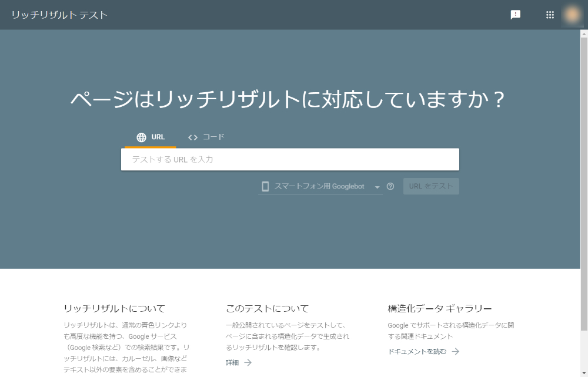Click the URL をテスト button
This screenshot has width=588, height=377.
coord(431,186)
